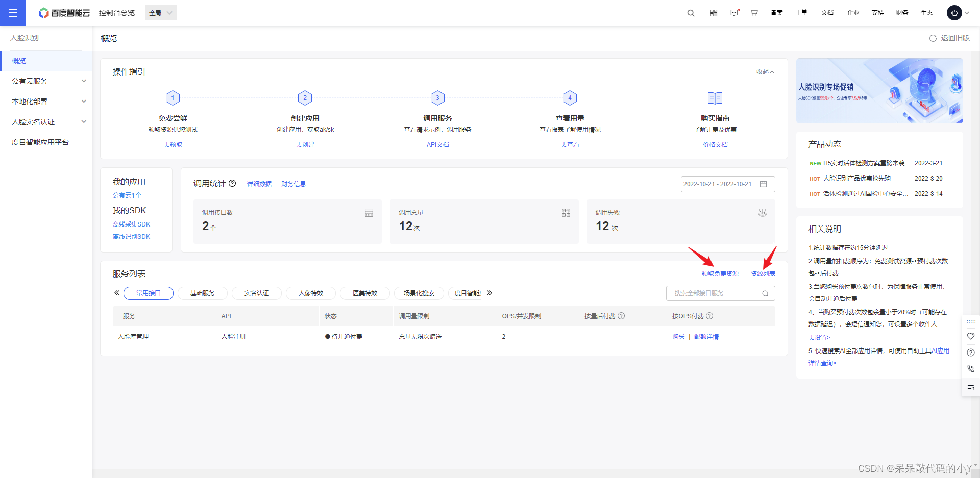Open 财务 in the top navigation
980x478 pixels.
[x=902, y=13]
